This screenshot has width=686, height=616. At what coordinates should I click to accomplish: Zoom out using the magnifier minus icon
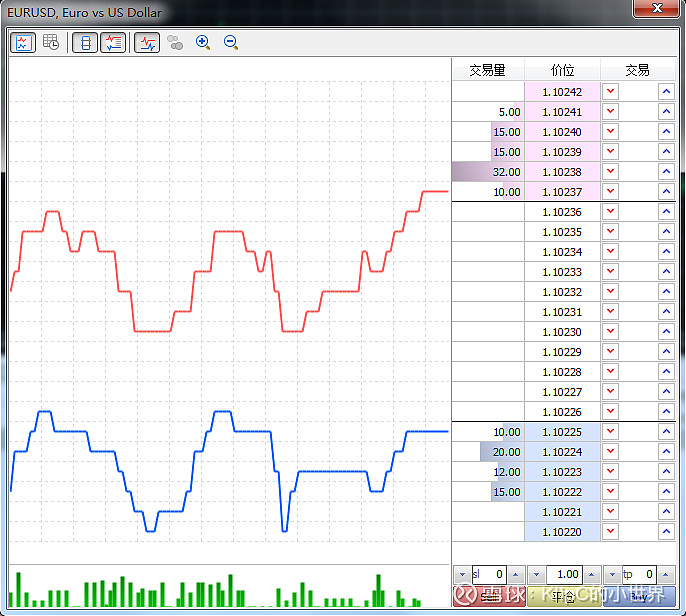point(231,43)
